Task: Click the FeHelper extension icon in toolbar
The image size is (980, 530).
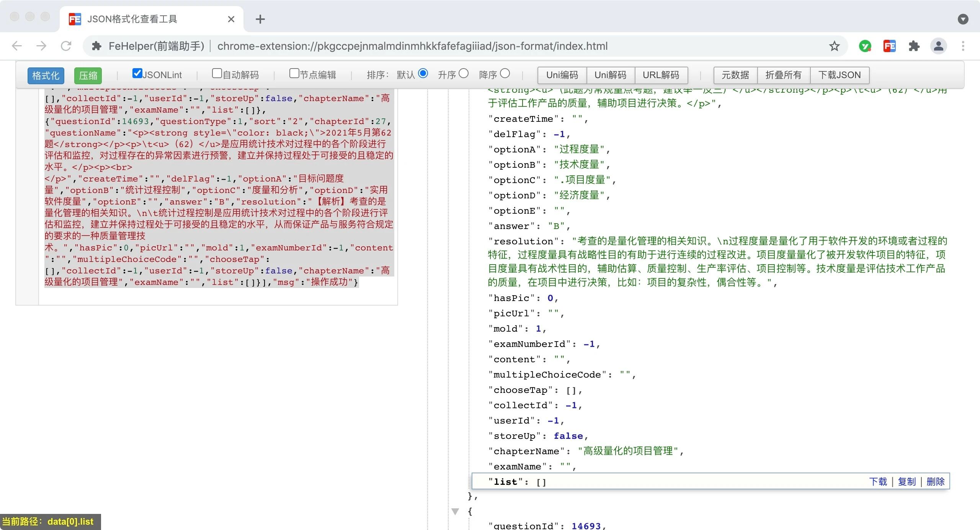Action: [889, 46]
